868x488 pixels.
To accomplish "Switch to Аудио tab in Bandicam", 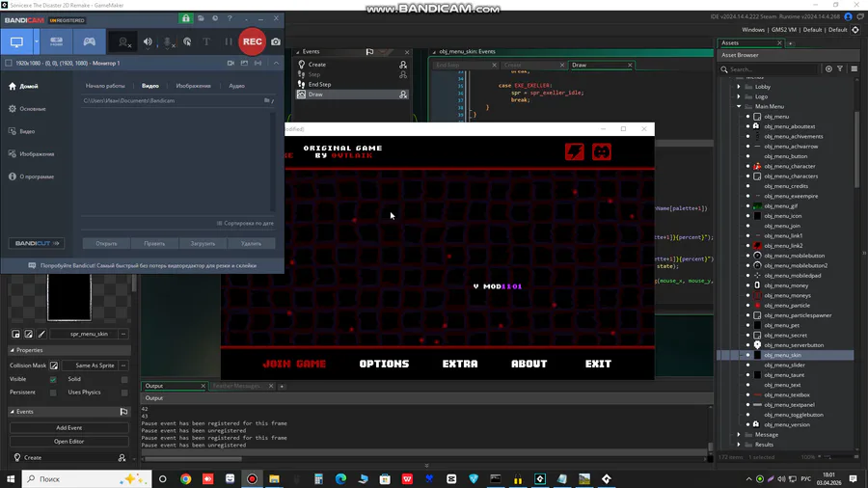I will click(x=236, y=86).
